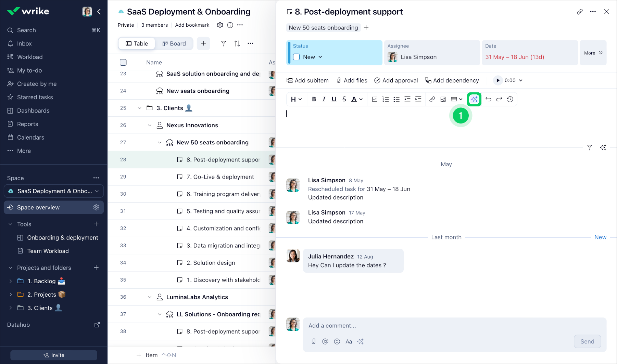617x364 pixels.
Task: Open description version history icon
Action: coord(510,99)
